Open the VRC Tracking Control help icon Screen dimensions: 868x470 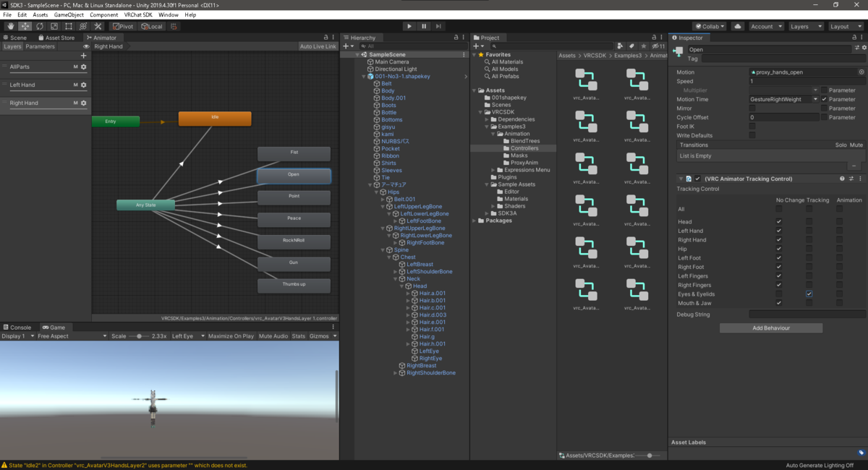pyautogui.click(x=842, y=179)
